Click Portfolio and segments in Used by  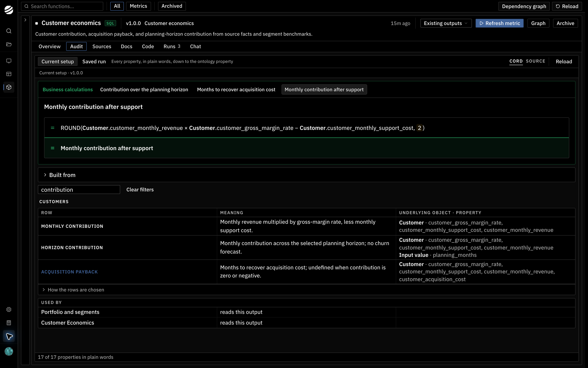[70, 312]
